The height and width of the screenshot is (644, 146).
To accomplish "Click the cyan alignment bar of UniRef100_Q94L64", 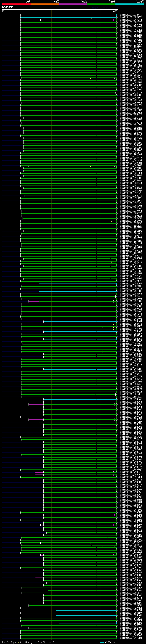I will coord(80,322).
